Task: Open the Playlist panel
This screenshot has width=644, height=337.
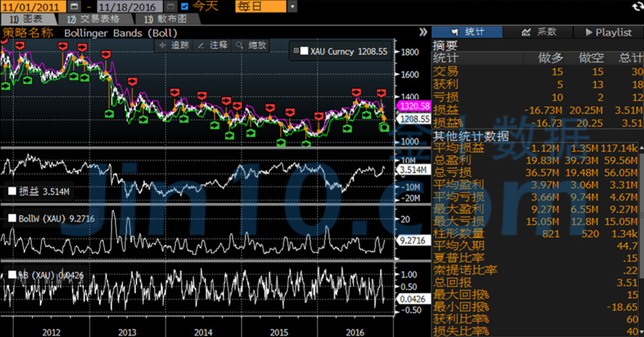Action: [x=608, y=32]
